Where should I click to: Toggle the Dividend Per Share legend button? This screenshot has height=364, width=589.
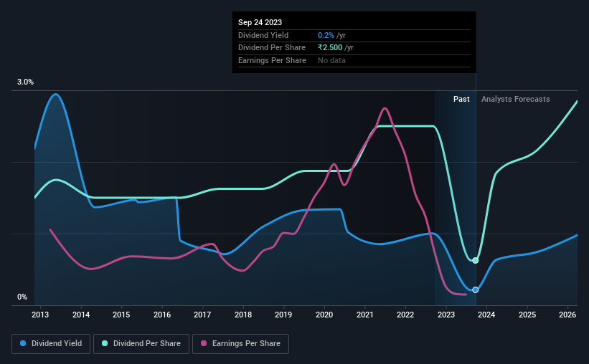click(141, 344)
